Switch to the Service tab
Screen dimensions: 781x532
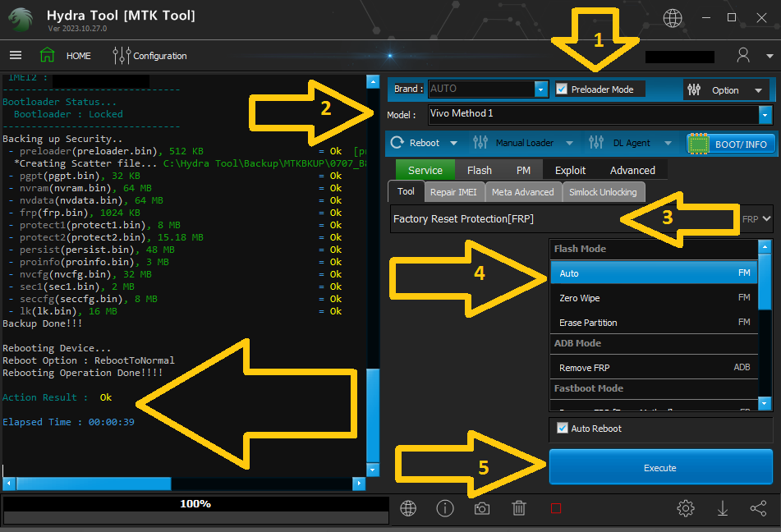point(425,171)
